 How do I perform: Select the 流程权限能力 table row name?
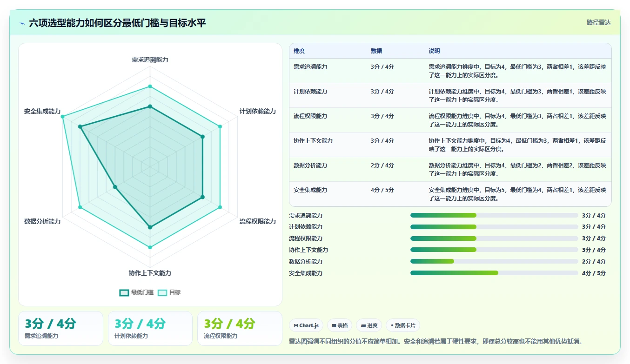(310, 116)
